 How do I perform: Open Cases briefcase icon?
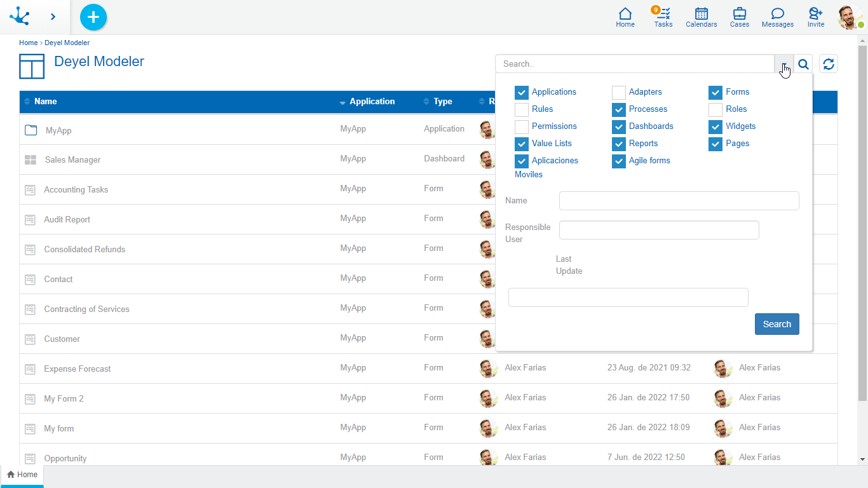[x=740, y=17]
